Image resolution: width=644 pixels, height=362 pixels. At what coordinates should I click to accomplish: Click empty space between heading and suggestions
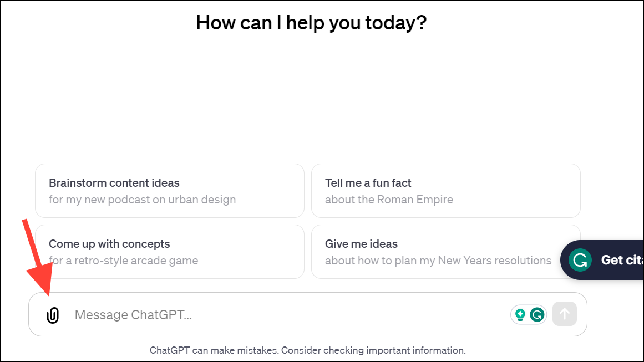[x=311, y=100]
